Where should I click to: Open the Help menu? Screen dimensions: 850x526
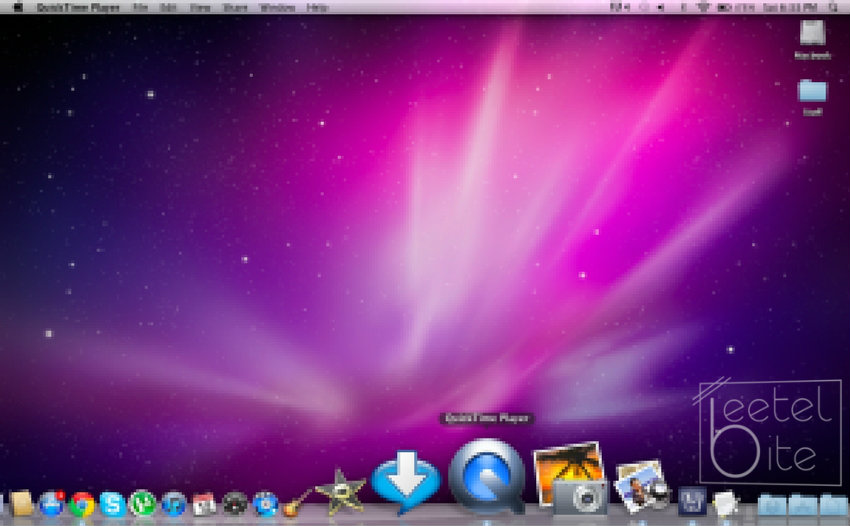317,8
